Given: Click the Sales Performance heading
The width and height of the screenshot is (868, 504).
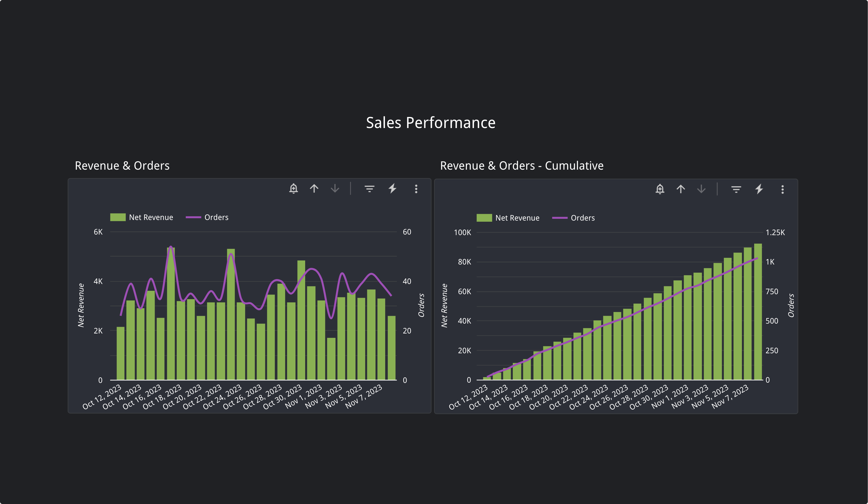Looking at the screenshot, I should (431, 123).
